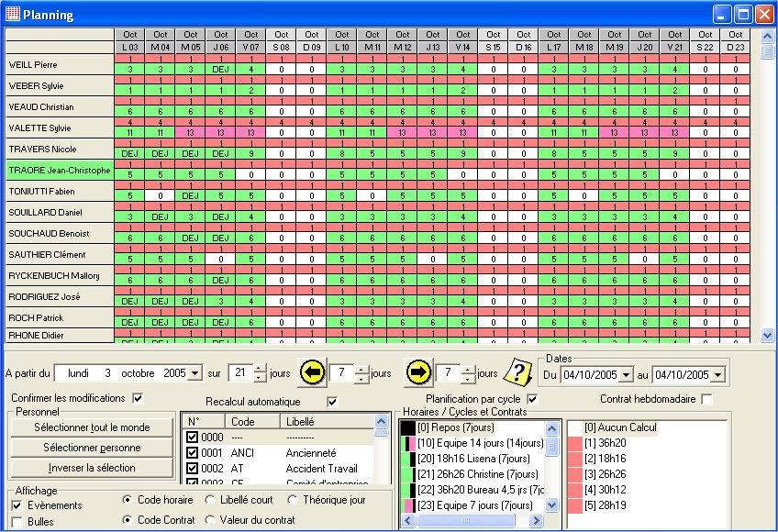Select employee VALETTE Sylvie row

click(60, 128)
